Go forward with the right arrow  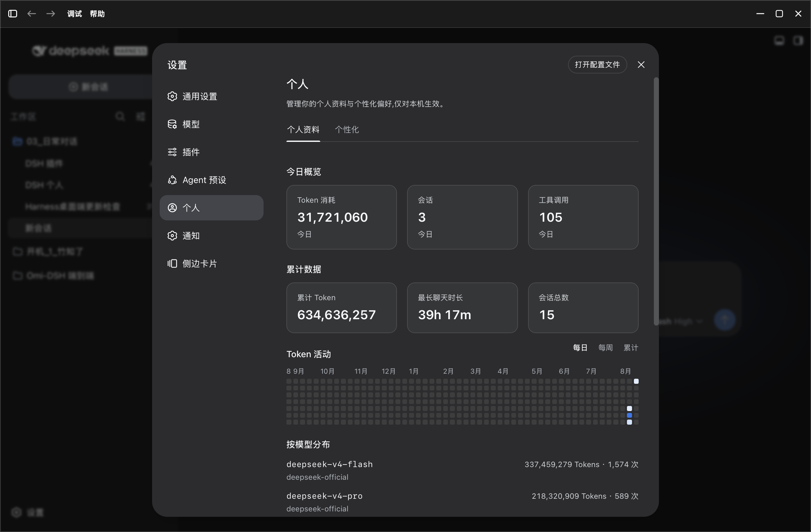coord(51,14)
